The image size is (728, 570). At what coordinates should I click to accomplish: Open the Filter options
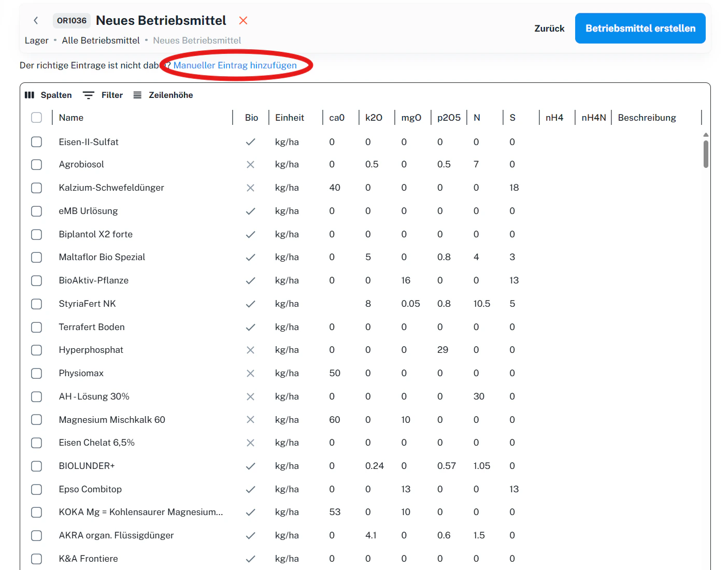[103, 95]
